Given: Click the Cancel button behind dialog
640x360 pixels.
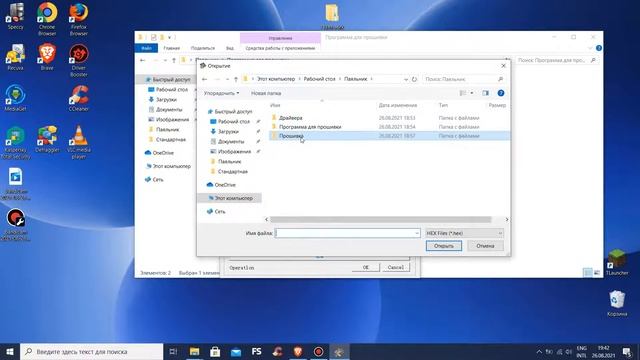Looking at the screenshot, I should point(396,267).
